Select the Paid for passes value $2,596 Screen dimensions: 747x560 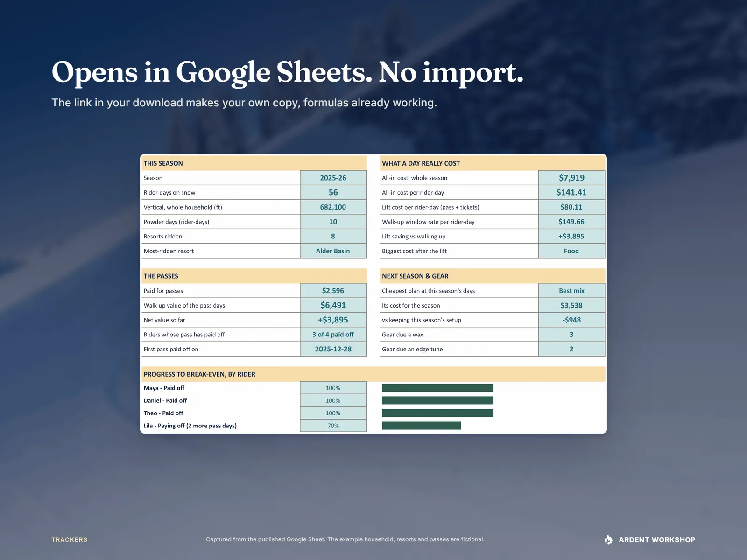333,291
